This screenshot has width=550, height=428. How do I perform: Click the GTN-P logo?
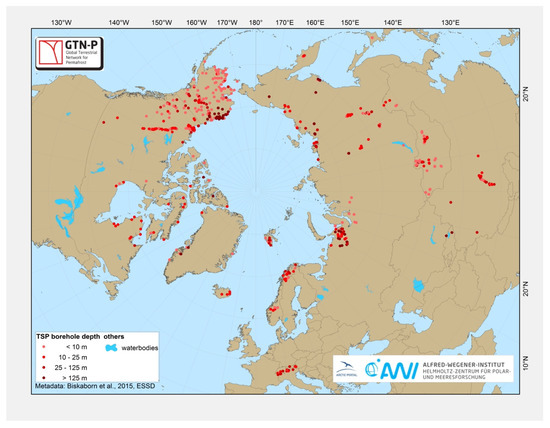point(69,53)
